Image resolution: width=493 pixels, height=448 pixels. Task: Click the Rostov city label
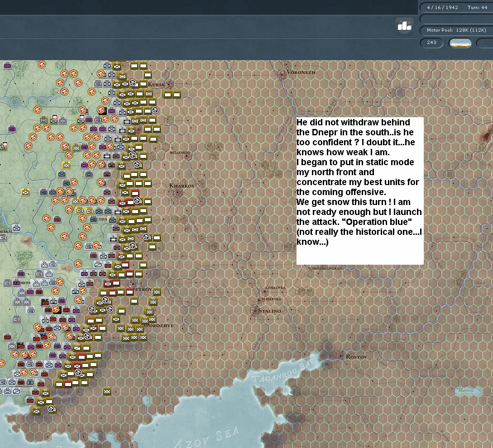(356, 357)
